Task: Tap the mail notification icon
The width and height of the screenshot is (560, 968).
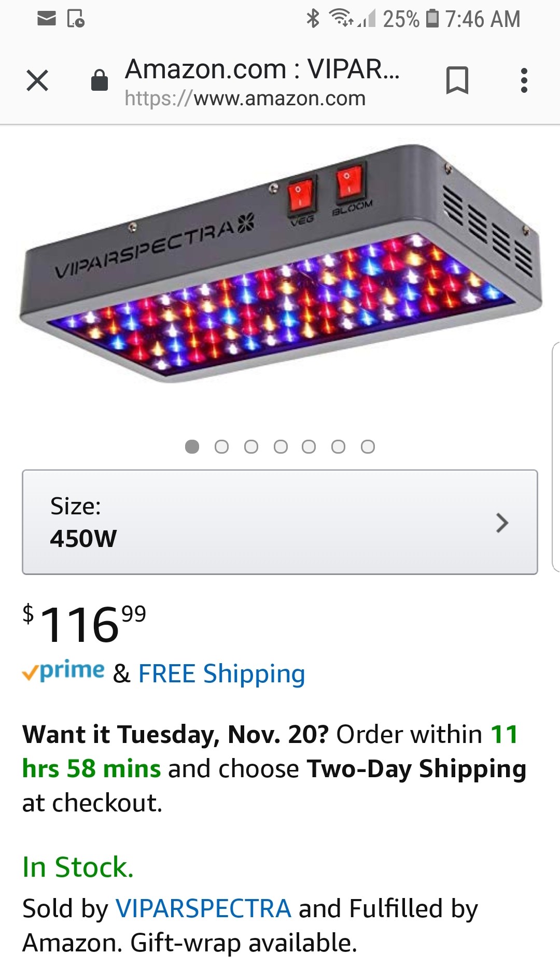Action: pyautogui.click(x=47, y=19)
